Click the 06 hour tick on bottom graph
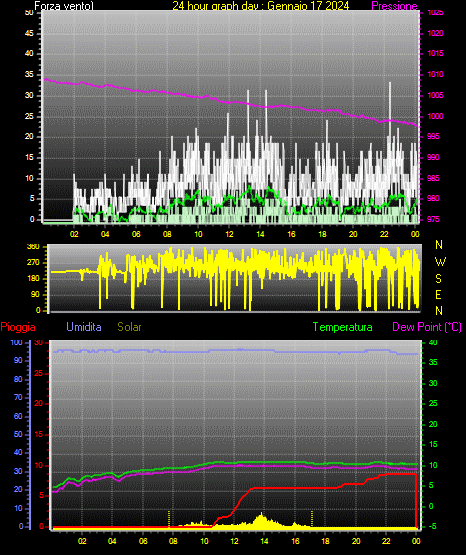 click(x=143, y=541)
